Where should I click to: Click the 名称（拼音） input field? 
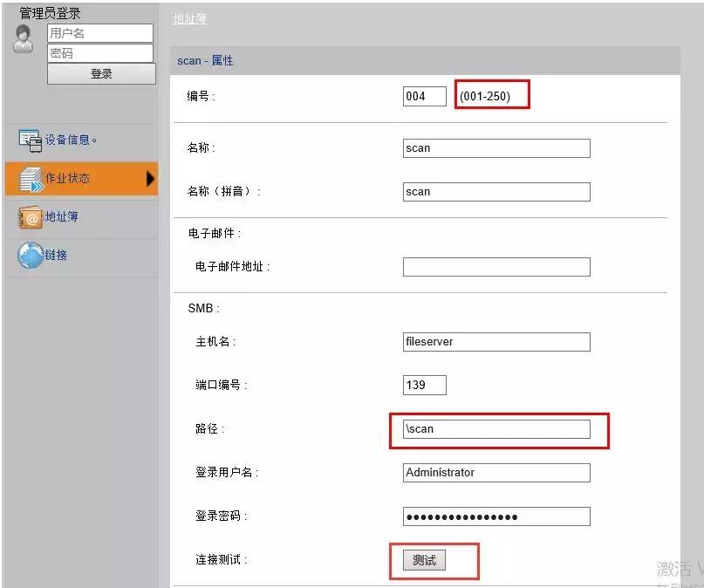[x=496, y=192]
